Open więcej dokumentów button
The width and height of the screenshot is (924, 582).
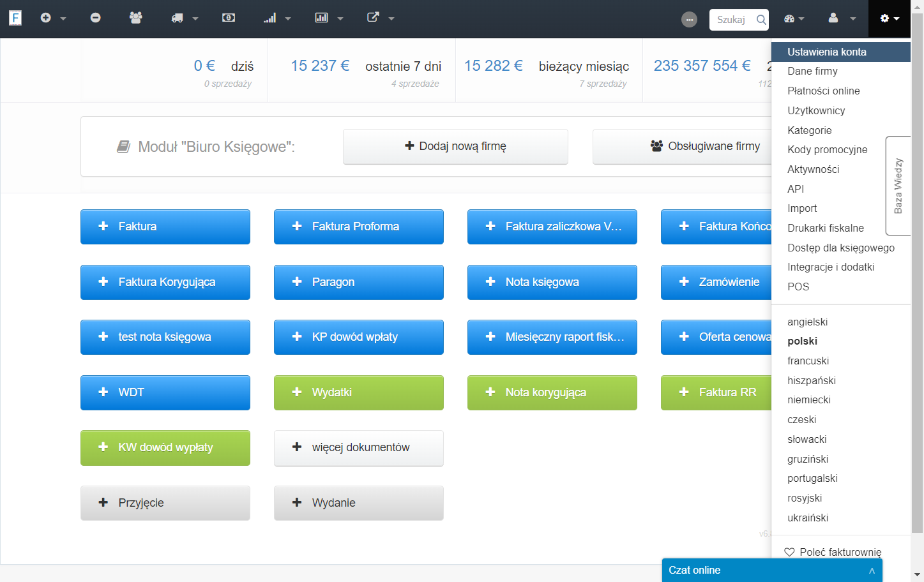(359, 448)
